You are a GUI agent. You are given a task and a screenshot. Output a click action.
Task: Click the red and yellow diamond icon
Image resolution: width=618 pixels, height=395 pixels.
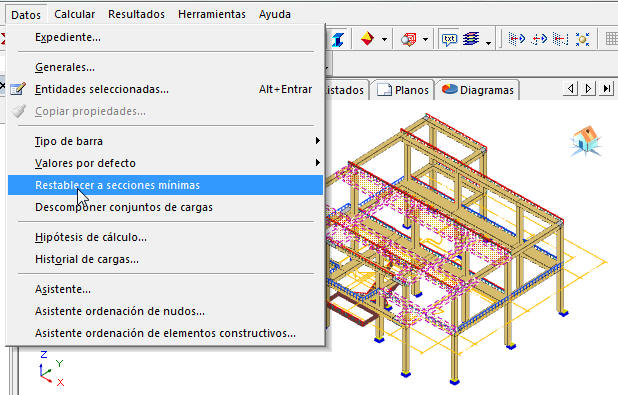coord(367,39)
